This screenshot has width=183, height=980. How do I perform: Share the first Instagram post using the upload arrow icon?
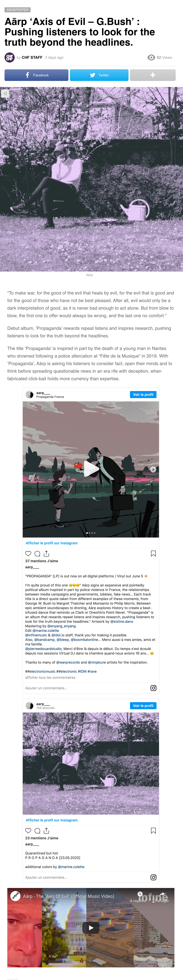(47, 554)
